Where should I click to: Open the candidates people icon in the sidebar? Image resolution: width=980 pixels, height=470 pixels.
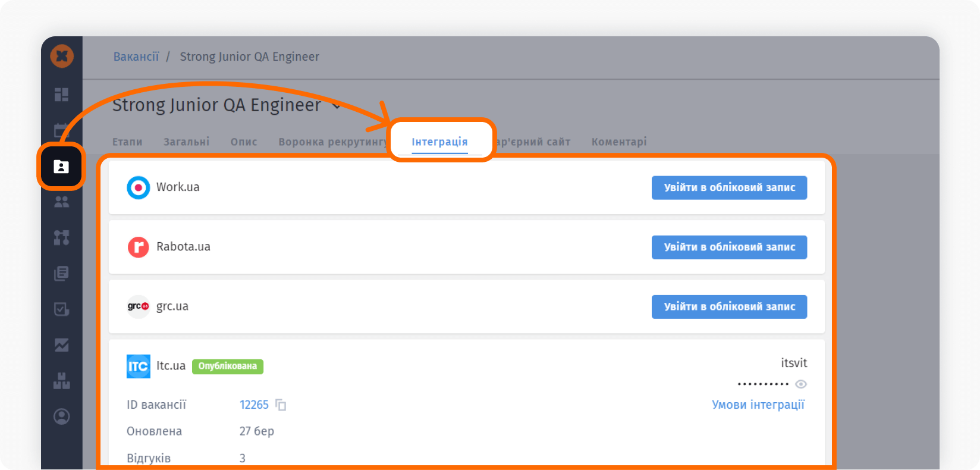pyautogui.click(x=61, y=202)
